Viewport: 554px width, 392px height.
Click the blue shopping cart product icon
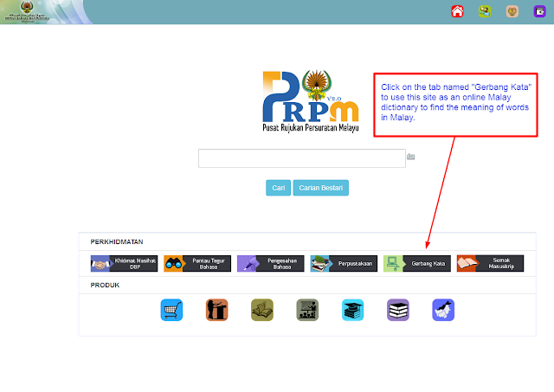(x=171, y=310)
